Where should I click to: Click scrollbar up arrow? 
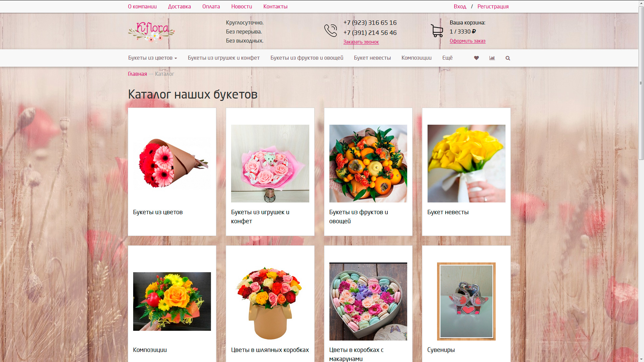641,3
